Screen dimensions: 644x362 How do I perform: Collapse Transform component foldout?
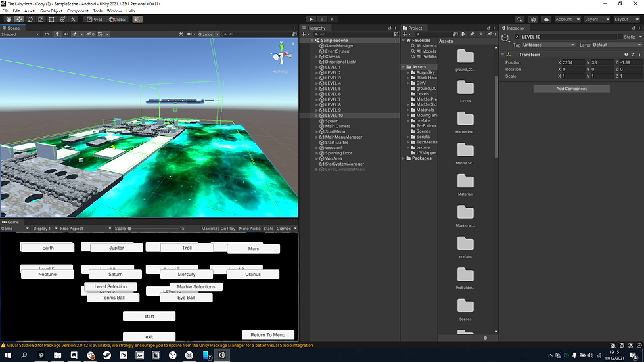tap(503, 54)
